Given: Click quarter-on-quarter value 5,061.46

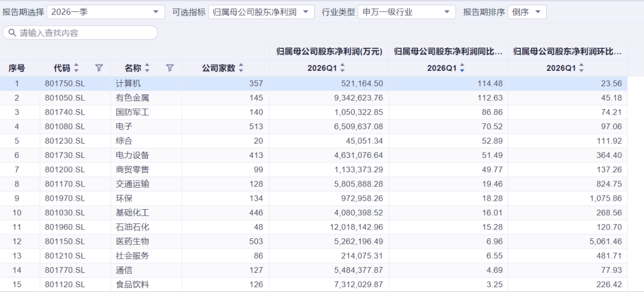Looking at the screenshot, I should pos(606,242).
